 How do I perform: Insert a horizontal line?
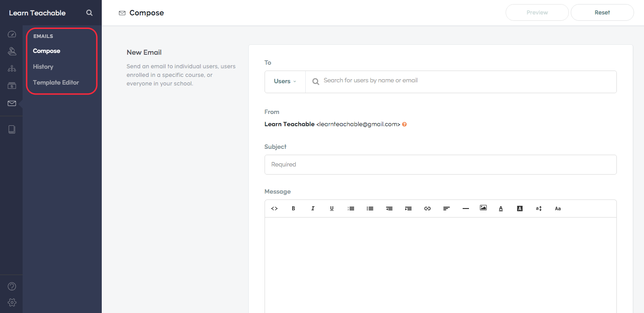coord(466,209)
